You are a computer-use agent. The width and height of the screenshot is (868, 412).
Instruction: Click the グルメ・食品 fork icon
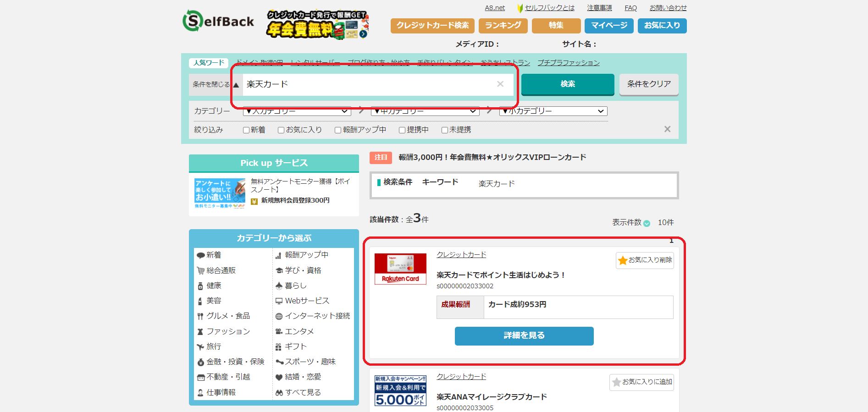click(200, 316)
